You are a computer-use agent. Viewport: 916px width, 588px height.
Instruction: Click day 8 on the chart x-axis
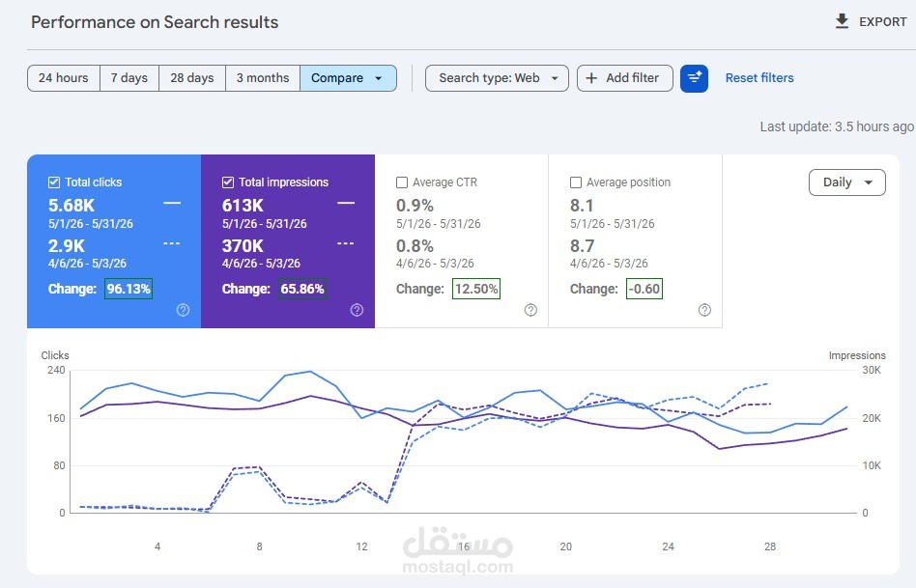259,547
